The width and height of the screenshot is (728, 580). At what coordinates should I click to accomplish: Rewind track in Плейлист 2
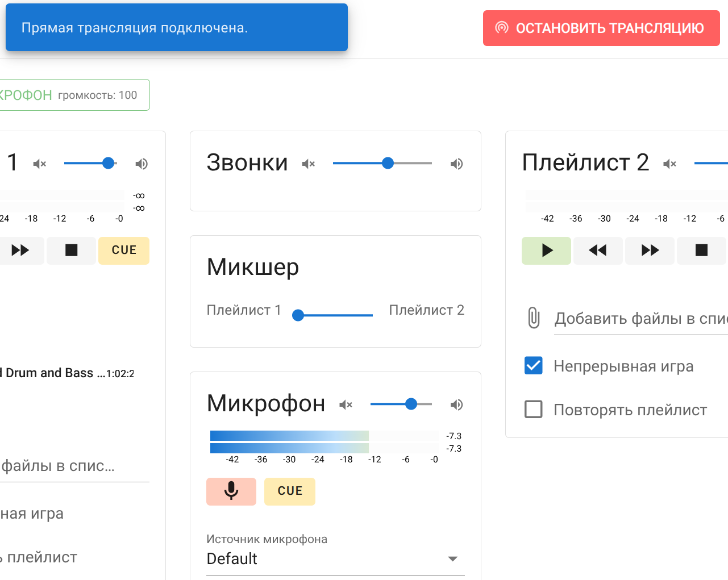click(x=598, y=251)
